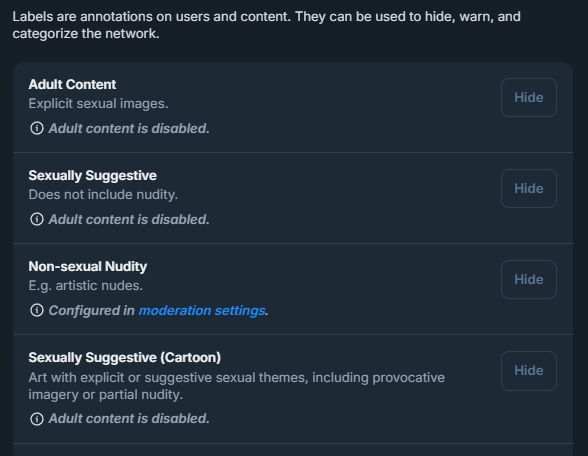Click the Non-sexual Nudity heading
This screenshot has height=456, width=588.
click(88, 266)
